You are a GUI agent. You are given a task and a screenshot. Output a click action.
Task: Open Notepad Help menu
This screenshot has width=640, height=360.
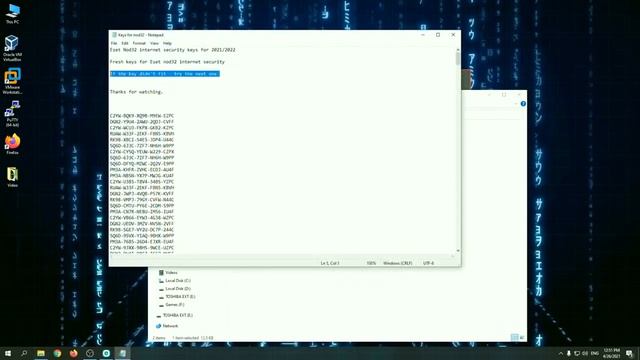(167, 43)
